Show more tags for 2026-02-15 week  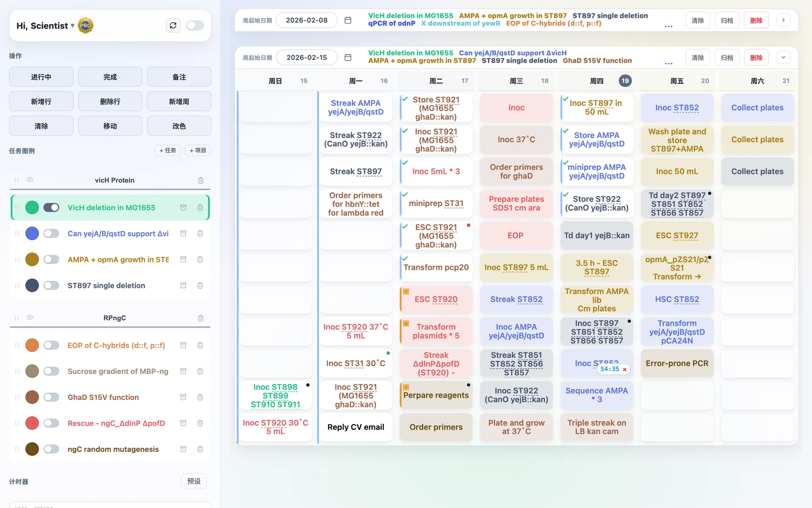click(x=669, y=63)
